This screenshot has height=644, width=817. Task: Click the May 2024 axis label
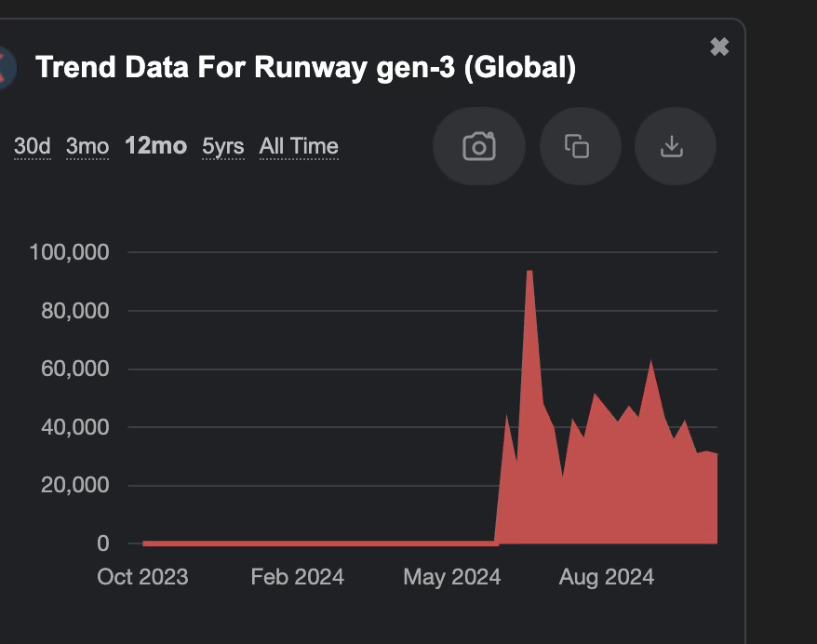pyautogui.click(x=451, y=577)
